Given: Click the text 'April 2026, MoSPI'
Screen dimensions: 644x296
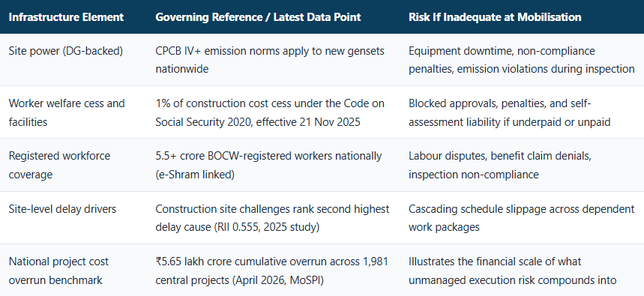Looking at the screenshot, I should [276, 280].
